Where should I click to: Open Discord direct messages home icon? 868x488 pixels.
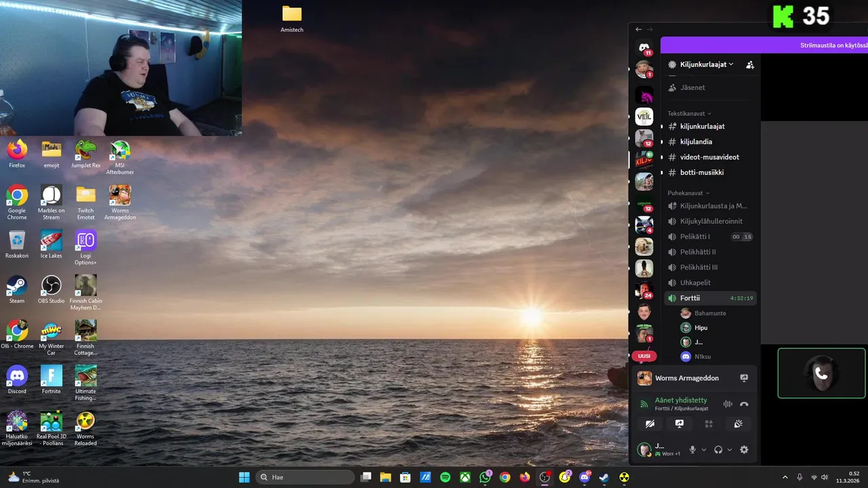coord(644,47)
